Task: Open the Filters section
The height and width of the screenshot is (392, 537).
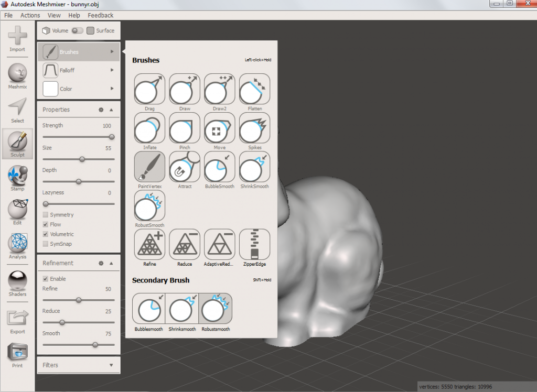Action: 78,365
